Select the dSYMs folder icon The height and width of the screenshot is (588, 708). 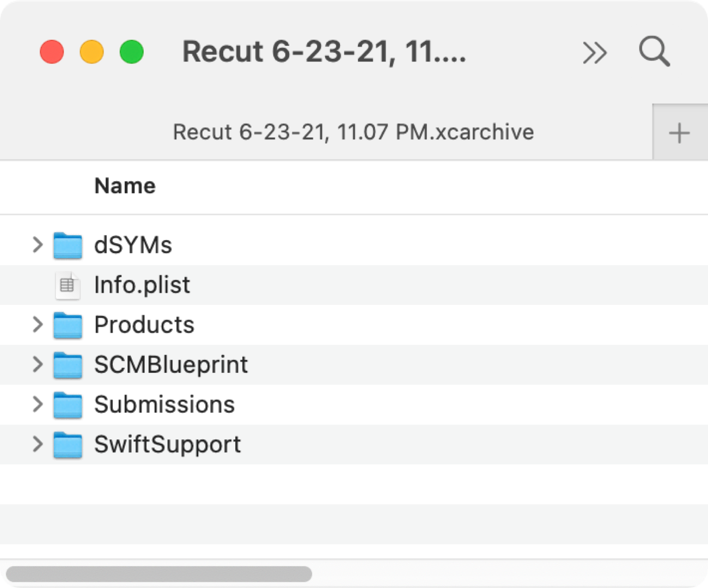pyautogui.click(x=68, y=245)
